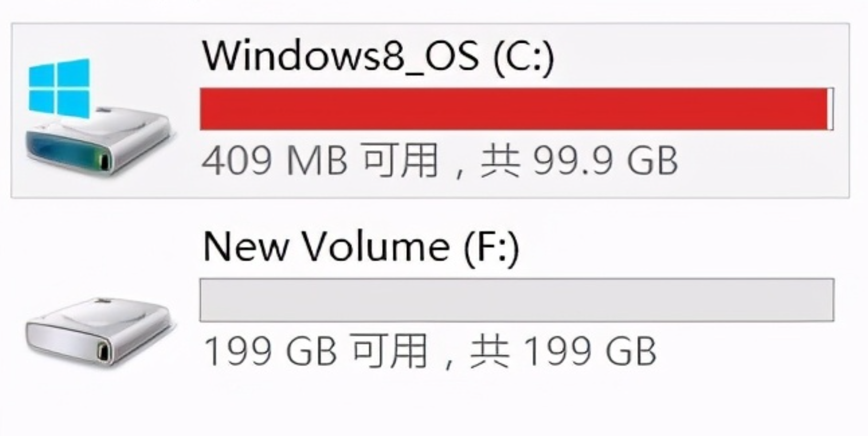The image size is (868, 436).
Task: Click the "可用" text under C: drive bar
Action: [399, 161]
